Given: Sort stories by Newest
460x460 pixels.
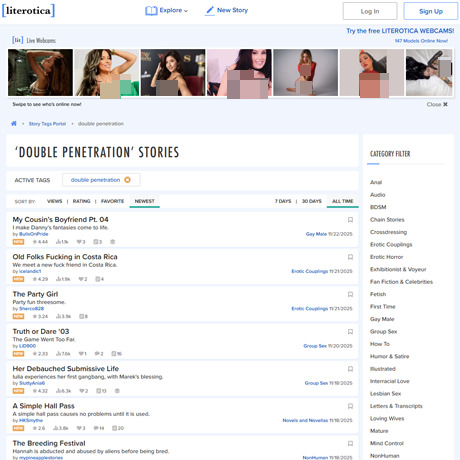Looking at the screenshot, I should coord(144,201).
